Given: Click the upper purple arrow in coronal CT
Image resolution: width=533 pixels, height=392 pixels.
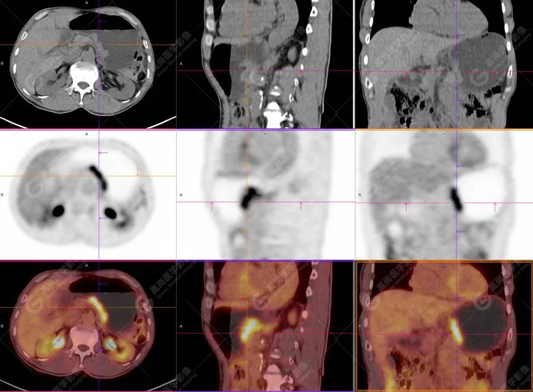Looking at the screenshot, I should coord(460,35).
